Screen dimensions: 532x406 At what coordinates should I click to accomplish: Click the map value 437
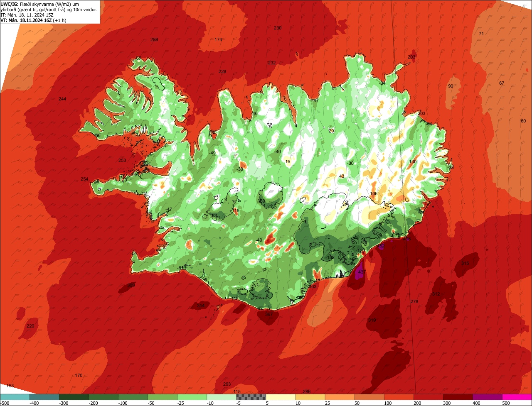[362, 272]
